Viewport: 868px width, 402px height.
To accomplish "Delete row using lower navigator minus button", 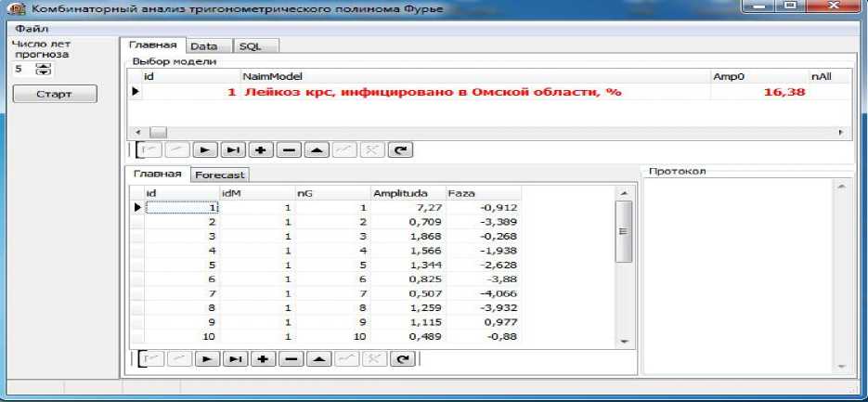I will (290, 359).
